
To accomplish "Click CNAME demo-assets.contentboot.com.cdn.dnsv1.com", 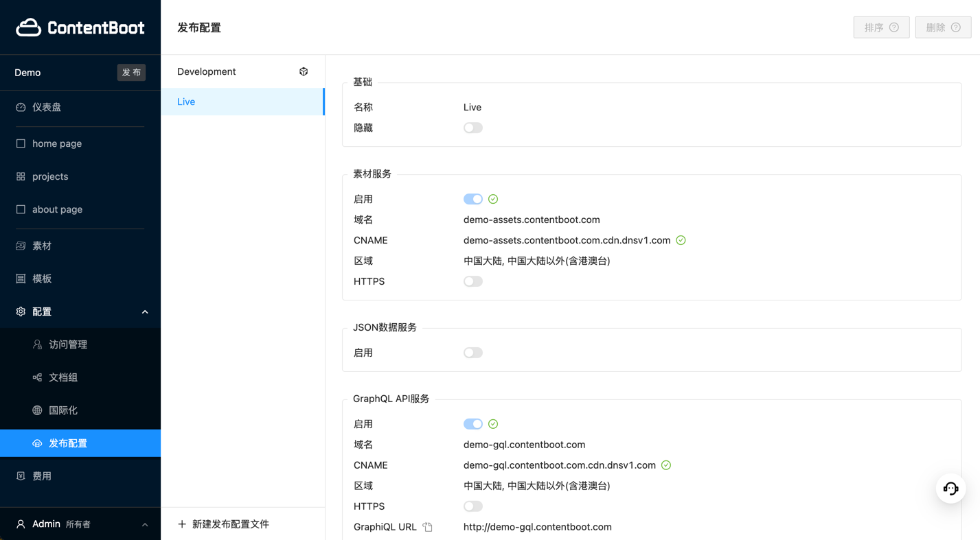I will coord(567,240).
